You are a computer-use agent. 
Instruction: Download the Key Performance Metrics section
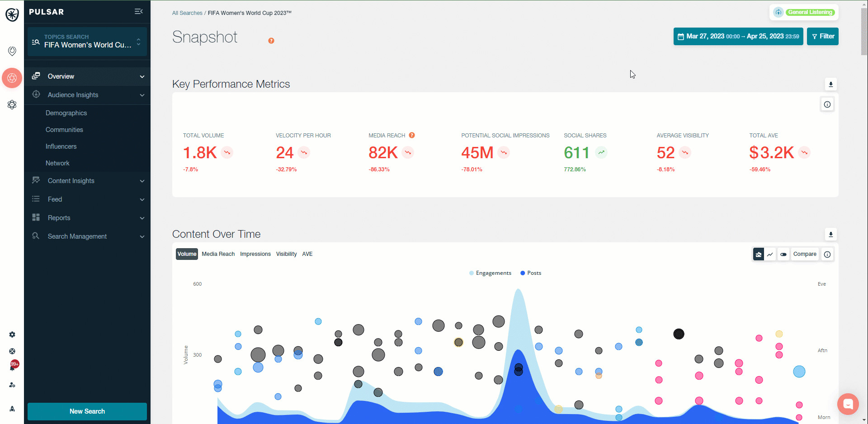coord(830,85)
